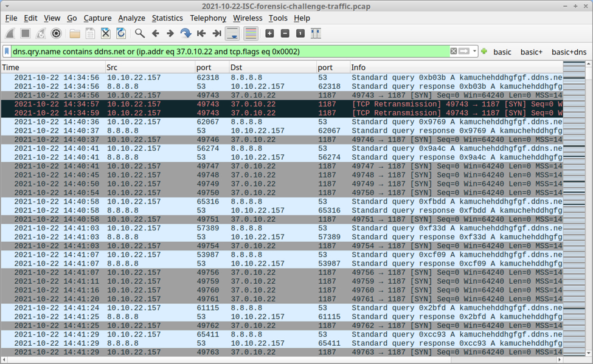
Task: Click the capture options gear icon
Action: [56, 33]
